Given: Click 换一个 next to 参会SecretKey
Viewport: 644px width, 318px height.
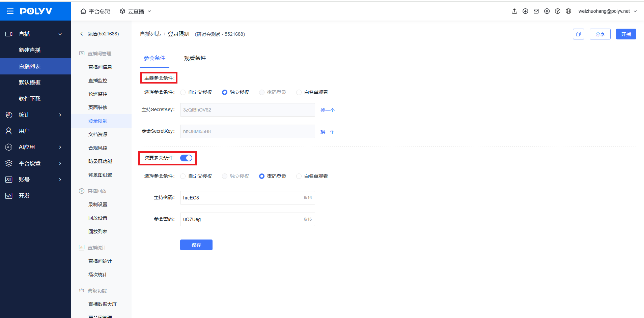Looking at the screenshot, I should pos(327,132).
